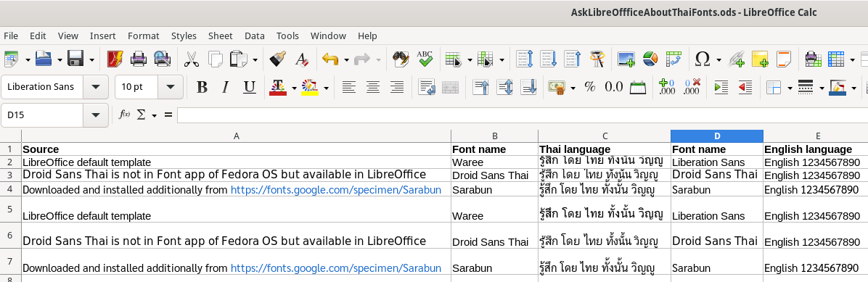
Task: Run spelling check ABC icon
Action: (x=425, y=59)
